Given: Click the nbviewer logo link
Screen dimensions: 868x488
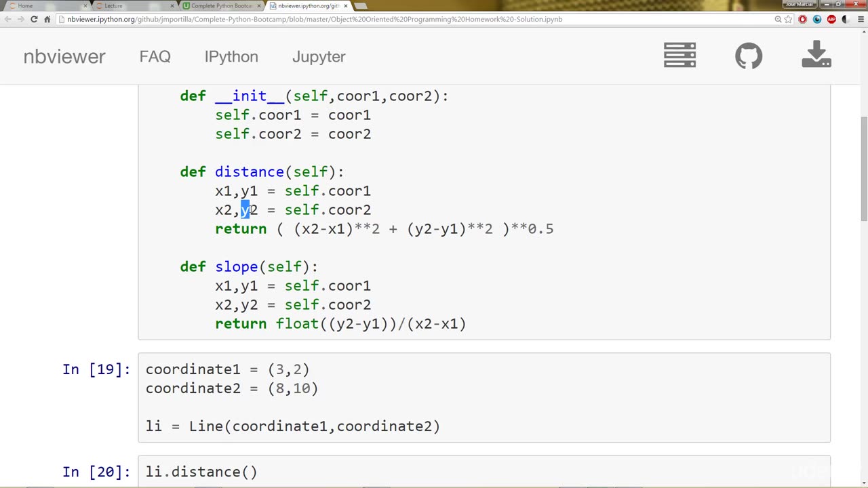Looking at the screenshot, I should coord(64,56).
